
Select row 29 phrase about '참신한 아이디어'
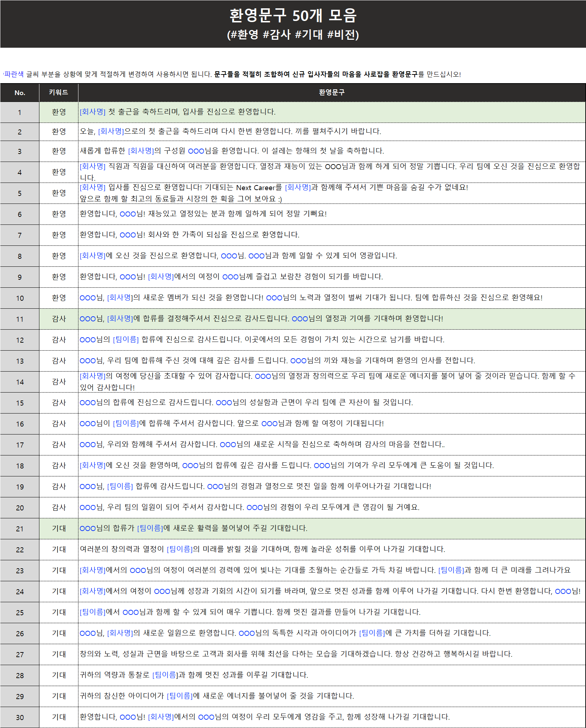coord(217,696)
